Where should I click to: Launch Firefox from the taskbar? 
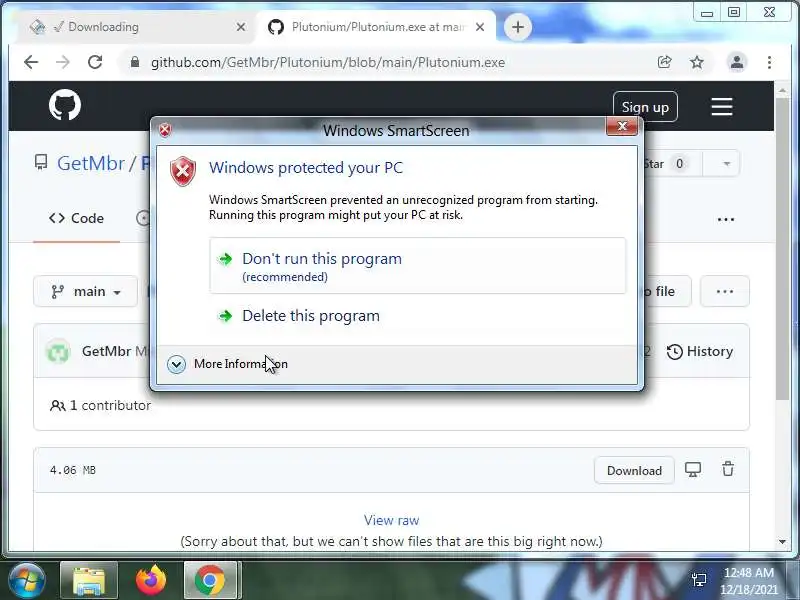click(x=151, y=581)
